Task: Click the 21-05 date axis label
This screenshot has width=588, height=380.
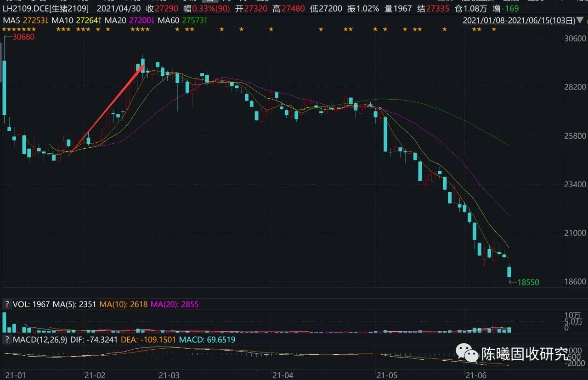Action: (x=386, y=375)
